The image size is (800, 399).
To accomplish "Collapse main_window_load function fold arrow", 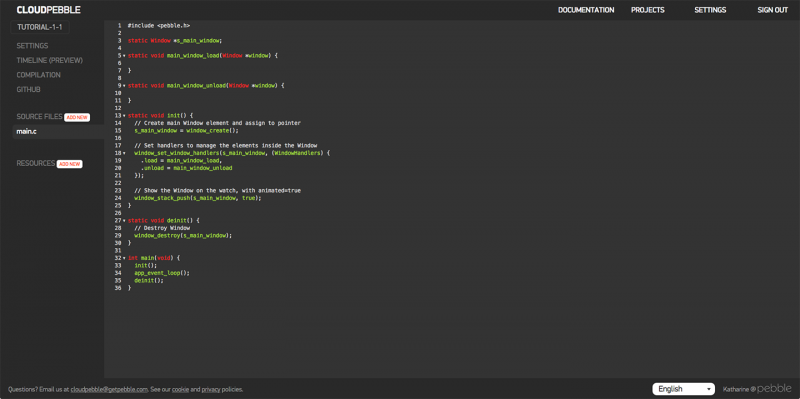I will [124, 56].
